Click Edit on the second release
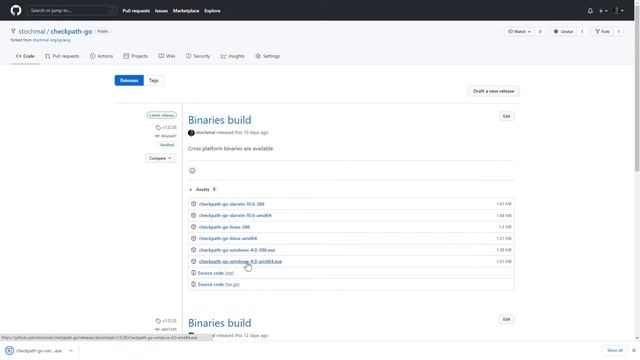The image size is (640, 360). (507, 319)
